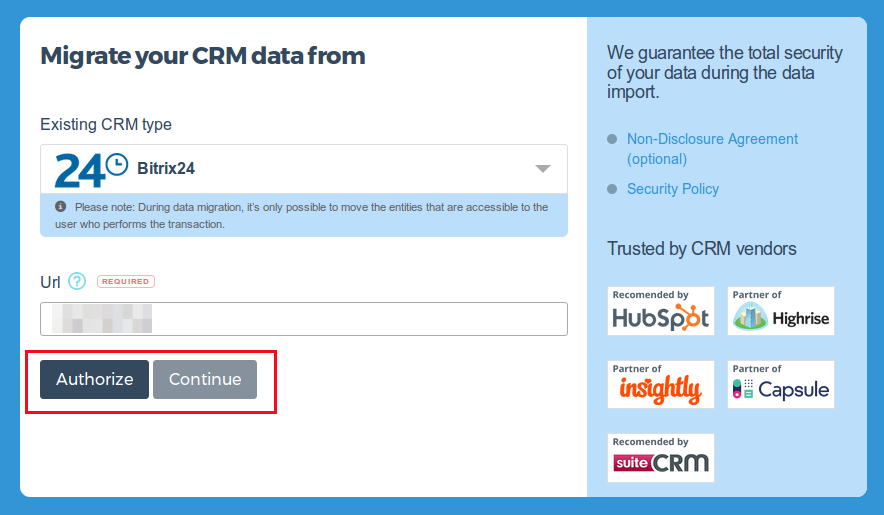
Task: Open the Insightly partner badge
Action: 661,385
